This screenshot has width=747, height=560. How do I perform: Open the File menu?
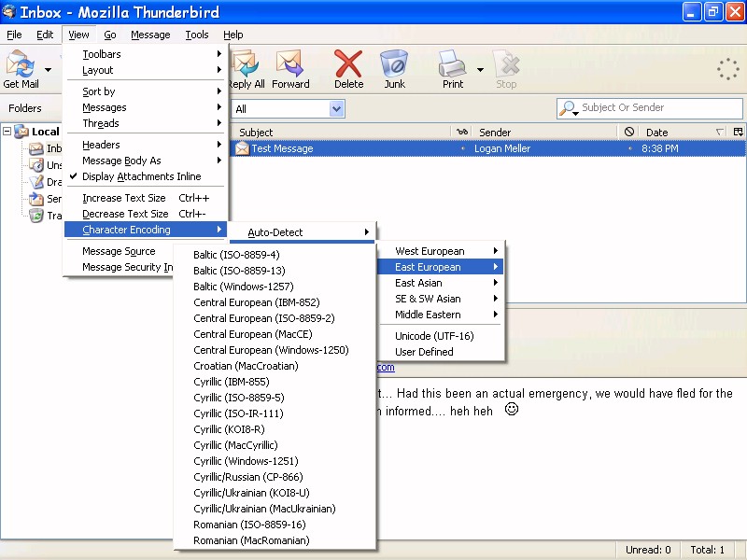click(14, 35)
